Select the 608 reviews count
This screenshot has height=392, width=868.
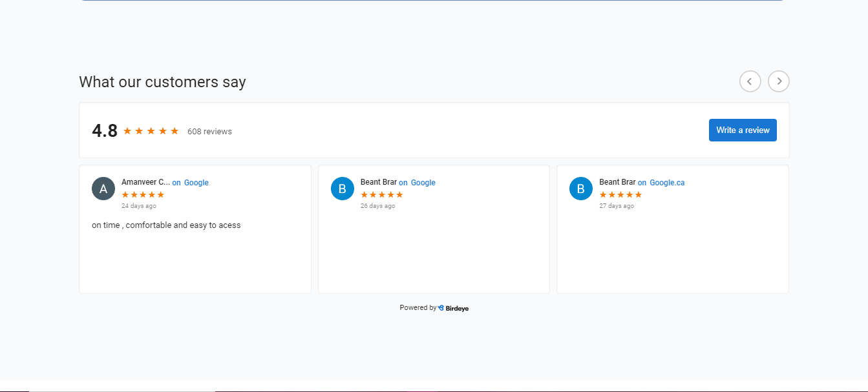coord(209,132)
